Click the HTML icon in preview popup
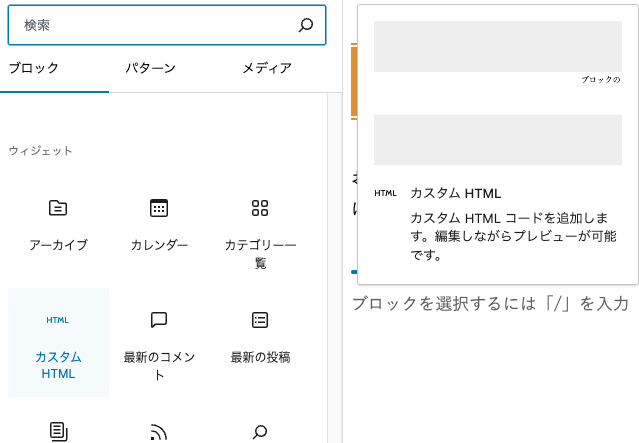The image size is (639, 443). pos(385,193)
